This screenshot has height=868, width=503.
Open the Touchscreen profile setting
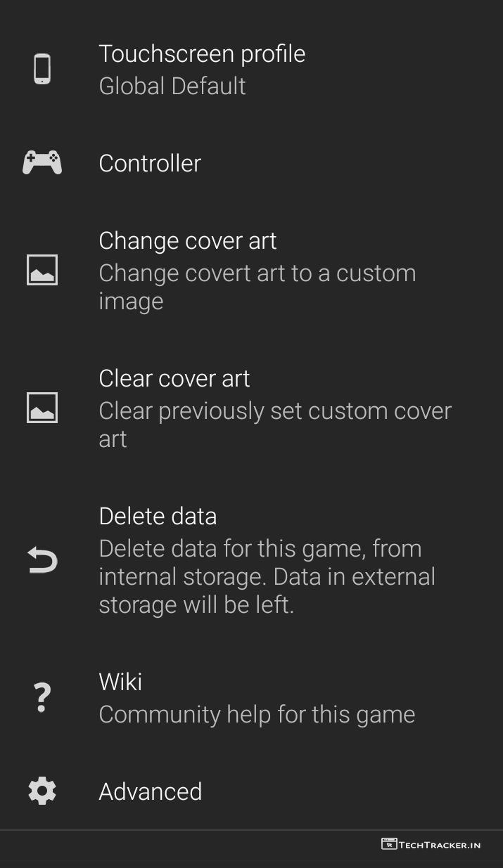click(202, 54)
